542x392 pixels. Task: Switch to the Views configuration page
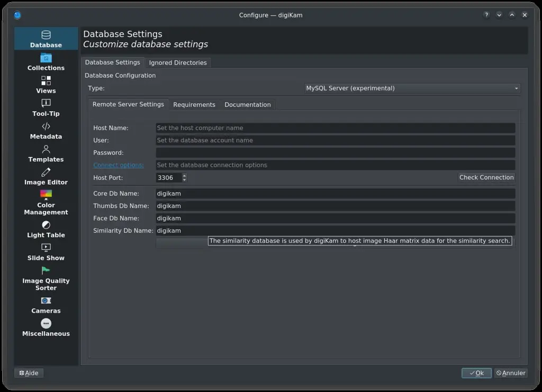(x=46, y=85)
